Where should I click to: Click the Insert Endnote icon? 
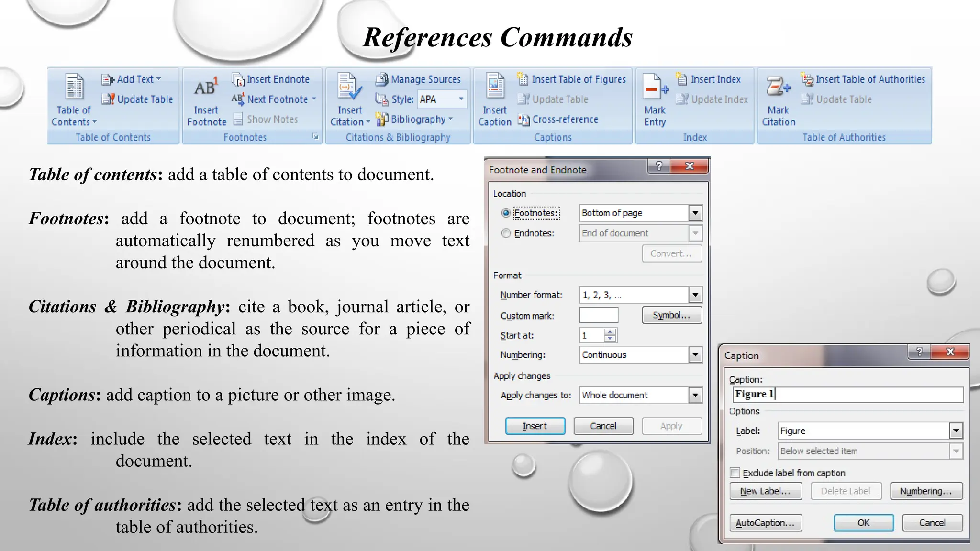[238, 79]
